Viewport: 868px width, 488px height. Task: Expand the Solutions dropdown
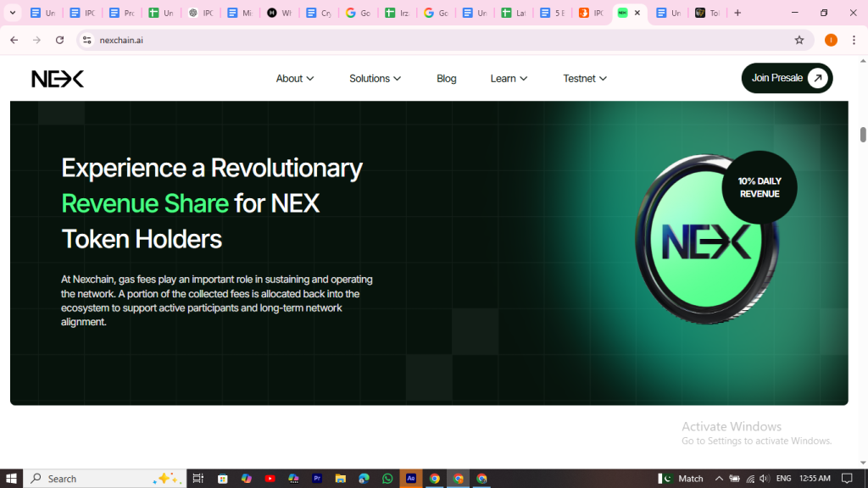click(x=375, y=79)
